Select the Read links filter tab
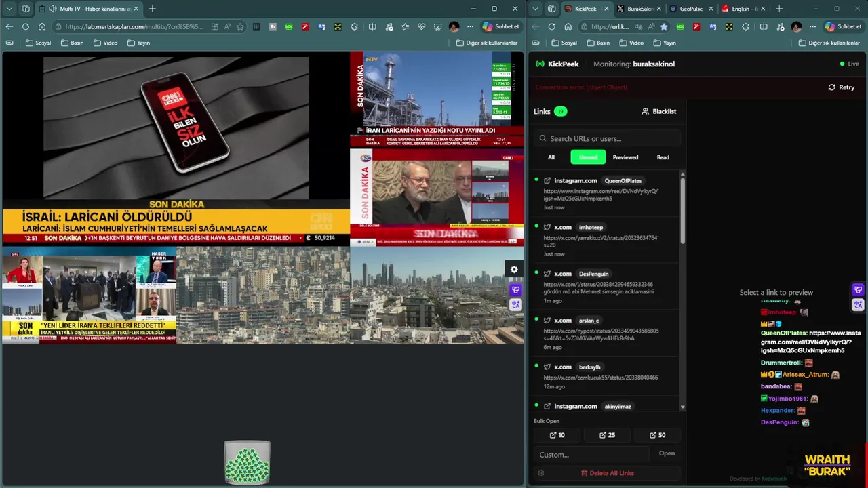 tap(663, 157)
